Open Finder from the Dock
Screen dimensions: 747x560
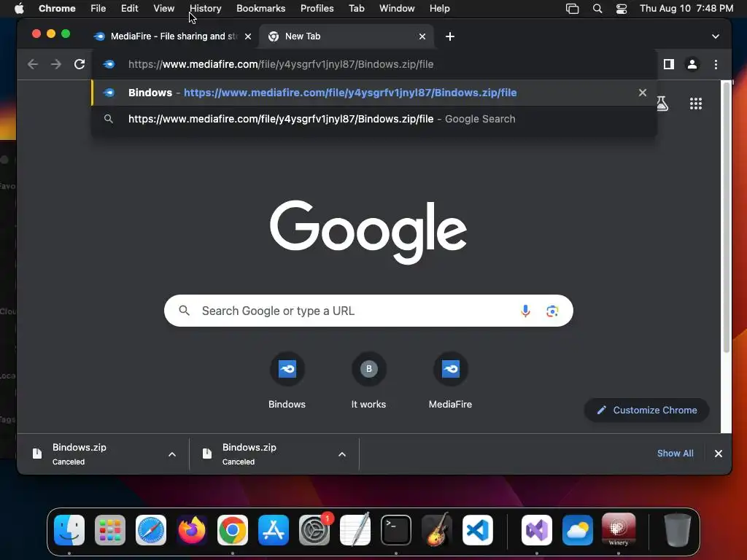69,530
